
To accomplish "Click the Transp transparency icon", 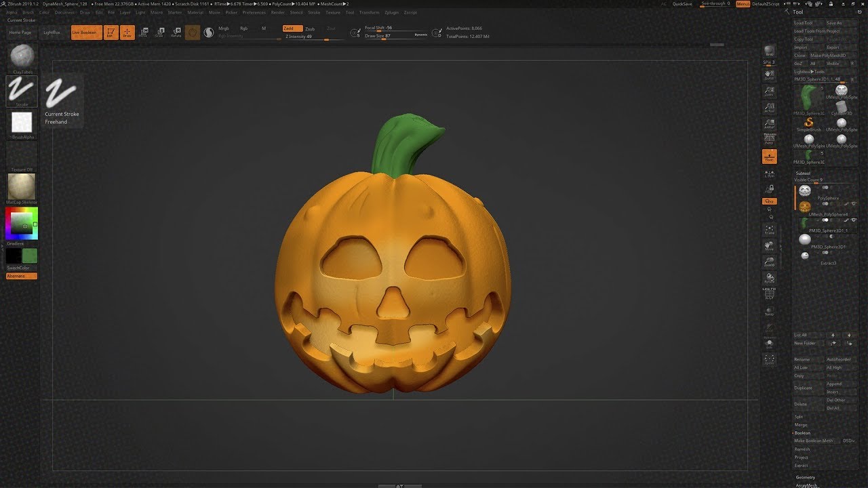I will coord(769,311).
